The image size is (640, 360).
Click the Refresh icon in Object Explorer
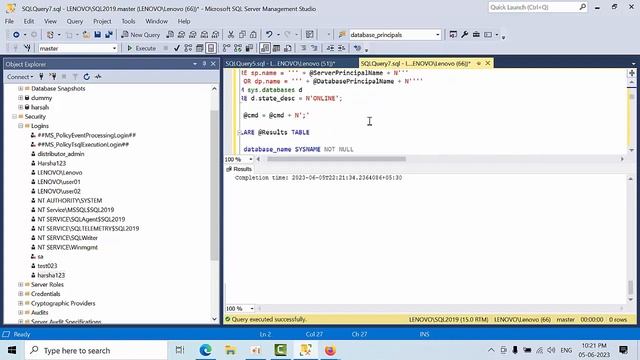tap(87, 77)
